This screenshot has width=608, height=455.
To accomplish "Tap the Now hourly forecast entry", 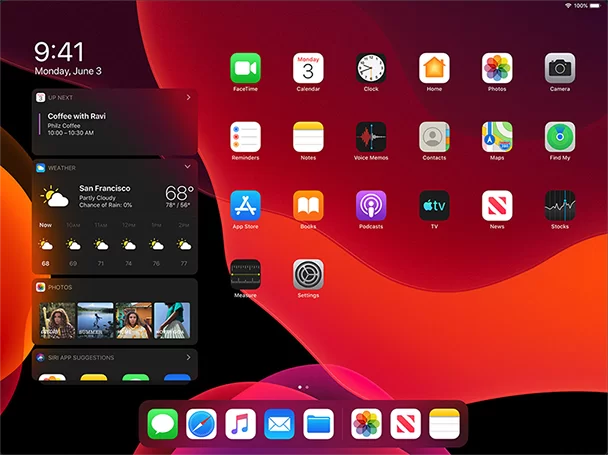I will tap(45, 244).
